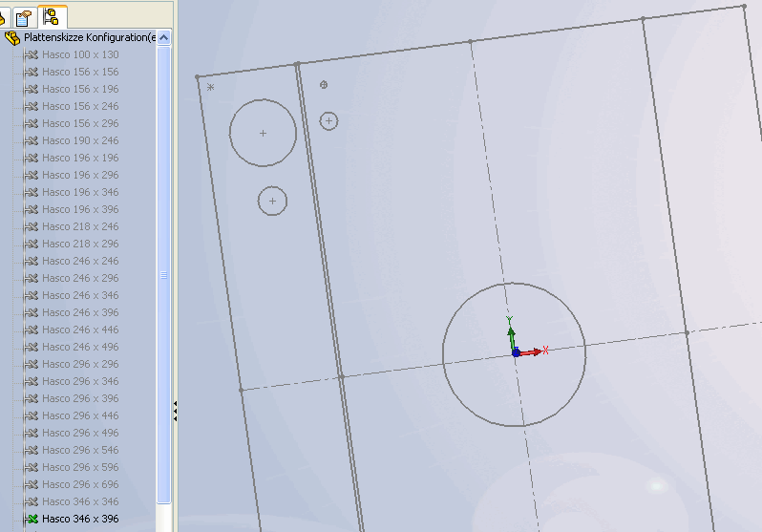Click configuration icon beside Hasco 156 x 296
The width and height of the screenshot is (762, 532).
(x=32, y=123)
